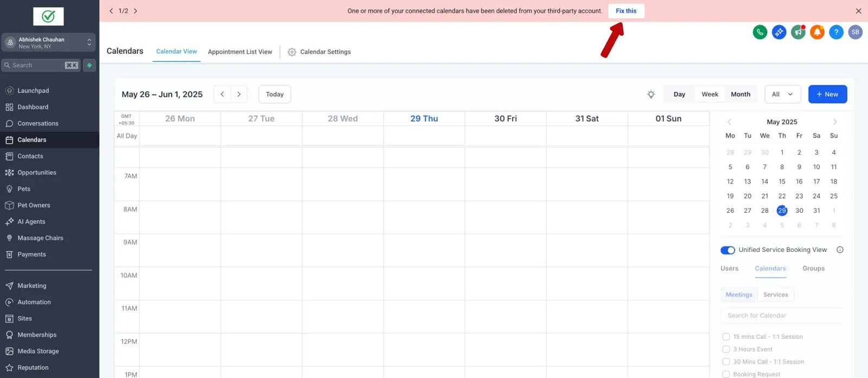Click the Fix this button

coord(626,11)
